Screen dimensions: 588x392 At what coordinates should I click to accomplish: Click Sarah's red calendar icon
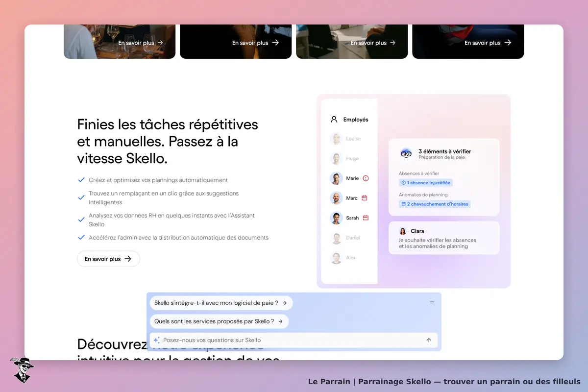point(366,218)
